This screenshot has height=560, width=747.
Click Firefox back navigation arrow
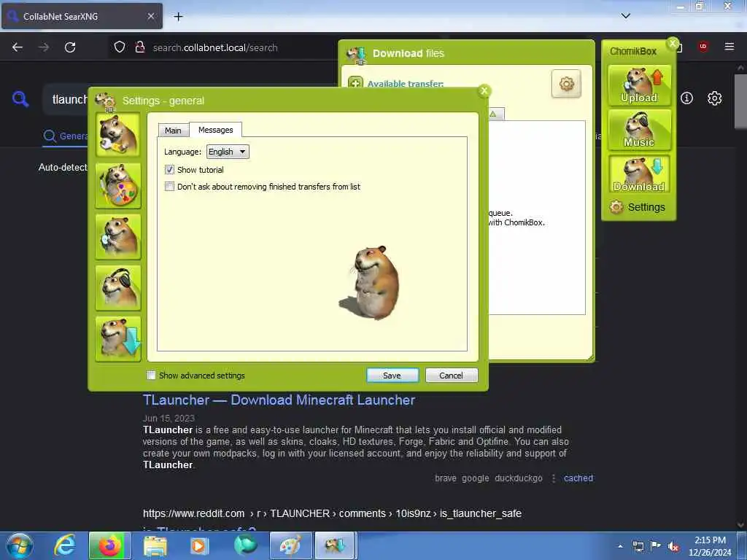pos(18,47)
